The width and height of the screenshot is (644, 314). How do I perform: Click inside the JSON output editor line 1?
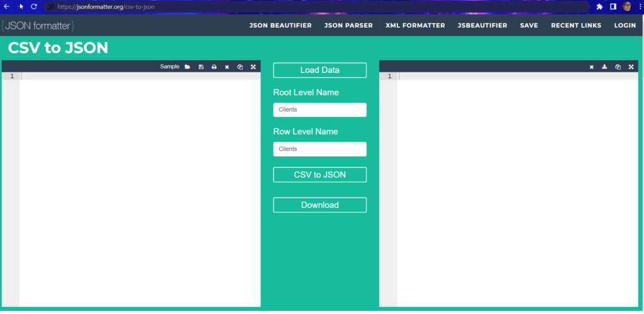click(x=518, y=76)
